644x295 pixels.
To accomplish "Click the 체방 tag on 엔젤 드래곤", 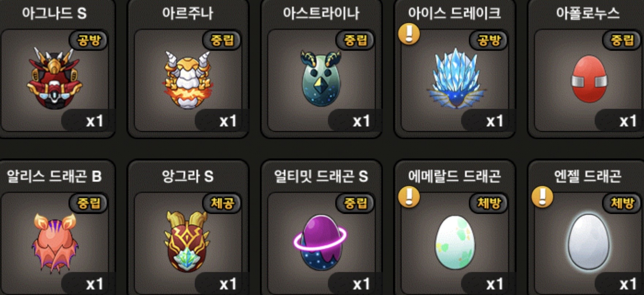I will tap(622, 203).
